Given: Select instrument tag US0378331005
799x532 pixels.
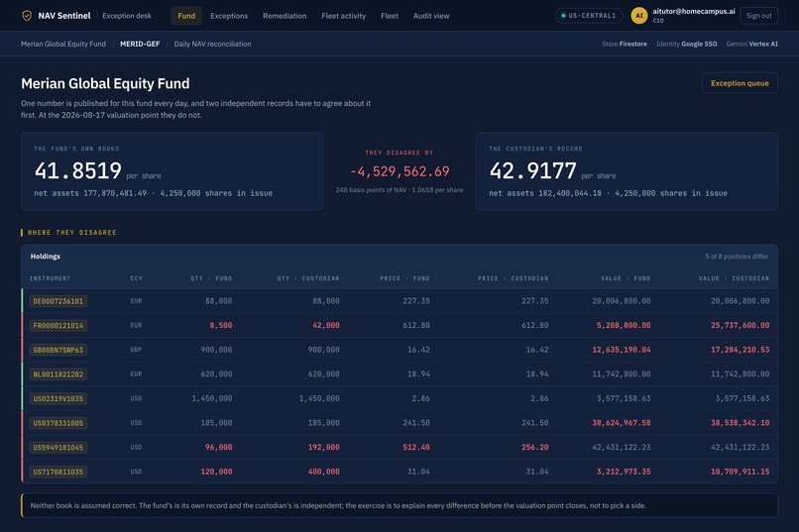Looking at the screenshot, I should 58,423.
